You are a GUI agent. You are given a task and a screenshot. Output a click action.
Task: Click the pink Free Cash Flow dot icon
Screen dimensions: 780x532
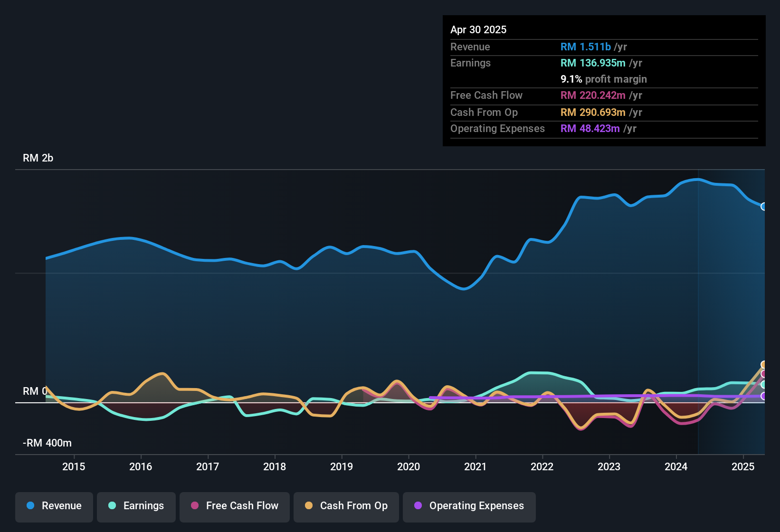pos(195,506)
